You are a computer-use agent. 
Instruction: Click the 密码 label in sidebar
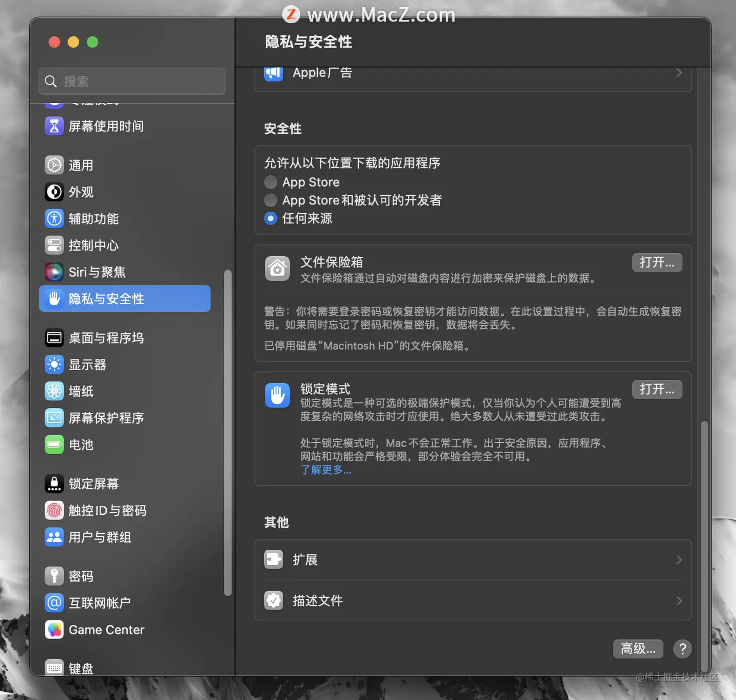point(81,576)
